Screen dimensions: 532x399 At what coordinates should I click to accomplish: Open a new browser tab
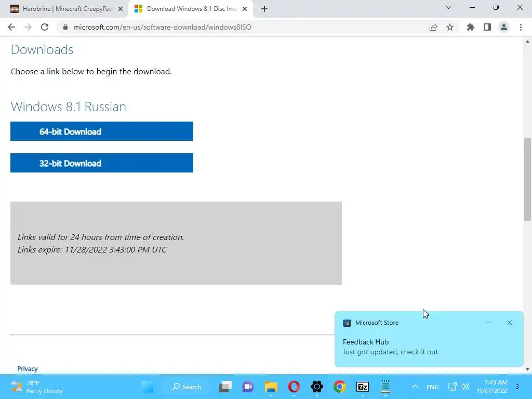coord(264,9)
